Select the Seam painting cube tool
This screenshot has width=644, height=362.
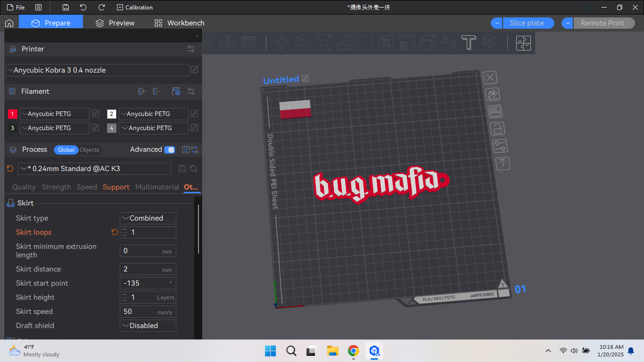click(427, 42)
